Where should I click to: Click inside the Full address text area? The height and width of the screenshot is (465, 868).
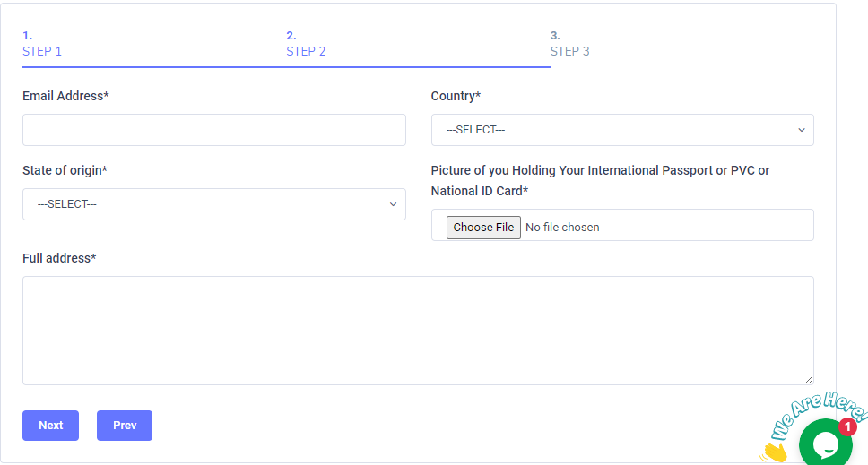click(418, 331)
